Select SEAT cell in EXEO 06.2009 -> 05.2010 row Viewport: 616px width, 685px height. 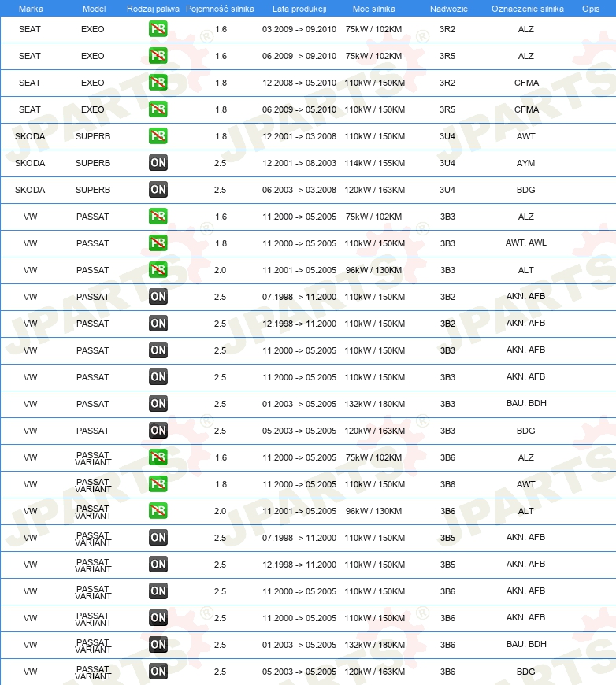click(x=30, y=109)
